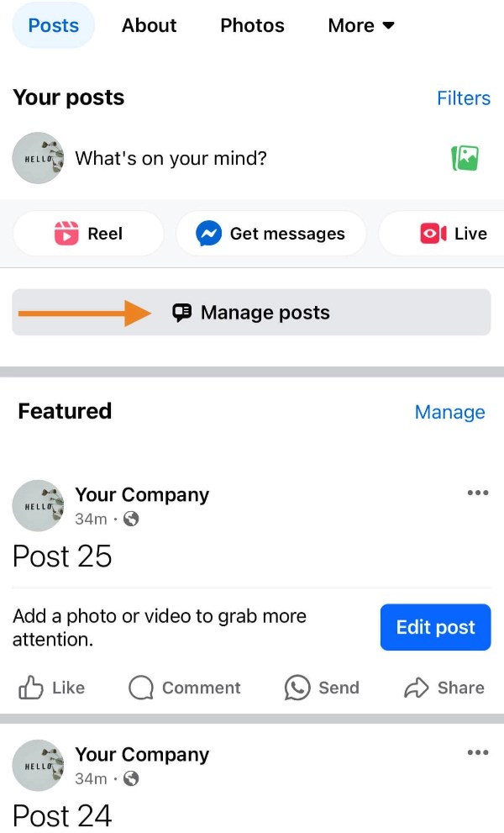Open post Filters

[x=463, y=98]
